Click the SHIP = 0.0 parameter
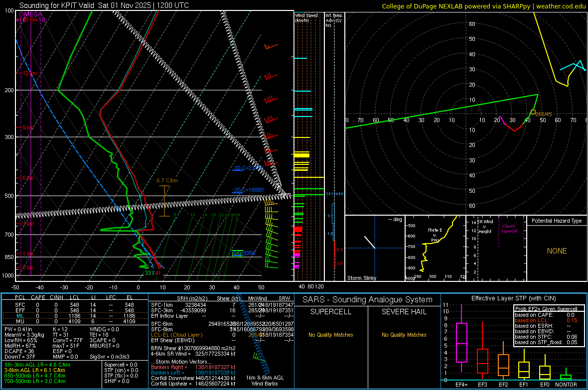 117,381
